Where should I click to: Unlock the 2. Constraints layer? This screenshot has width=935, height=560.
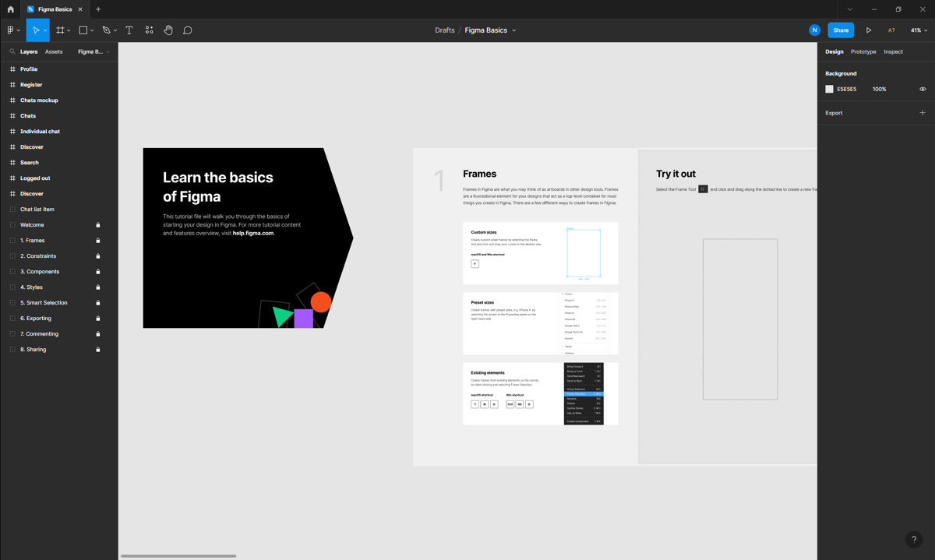[x=98, y=256]
